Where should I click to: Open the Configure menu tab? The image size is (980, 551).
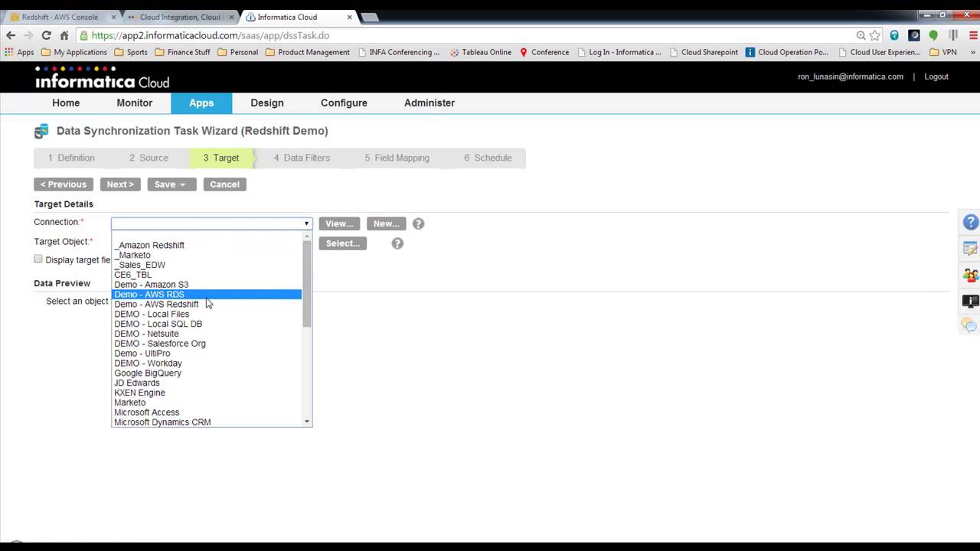344,103
